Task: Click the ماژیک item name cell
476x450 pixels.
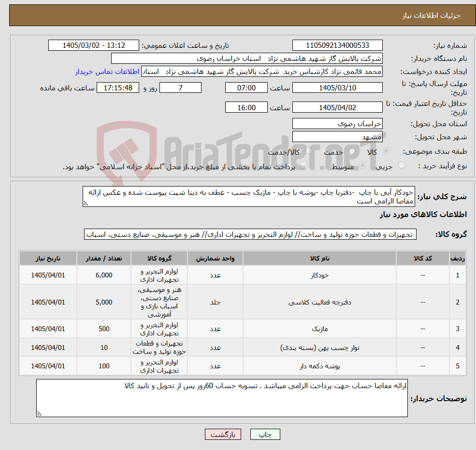Action: [x=319, y=329]
